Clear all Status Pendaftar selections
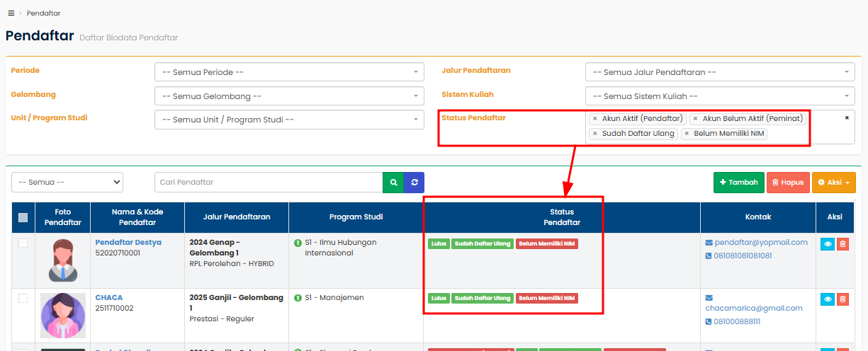The width and height of the screenshot is (868, 351). point(846,118)
